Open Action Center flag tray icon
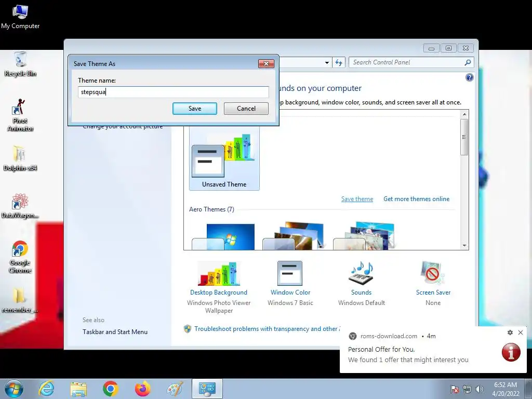This screenshot has height=399, width=532. click(x=455, y=389)
